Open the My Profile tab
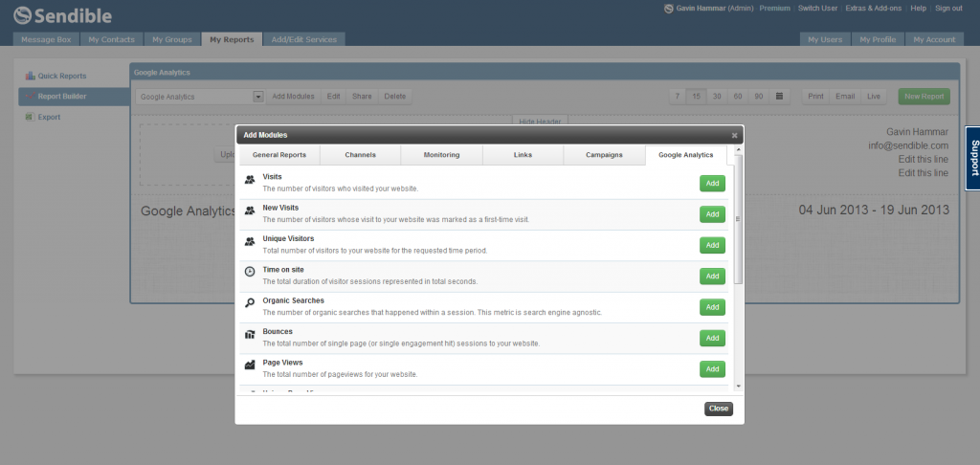The width and height of the screenshot is (980, 465). click(878, 39)
